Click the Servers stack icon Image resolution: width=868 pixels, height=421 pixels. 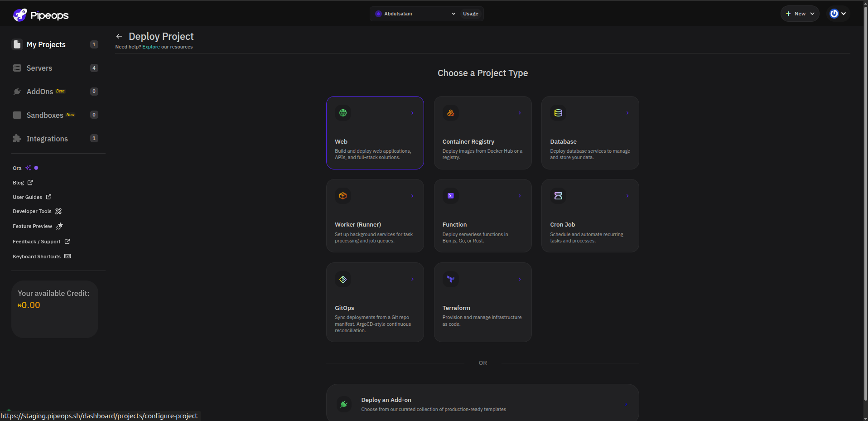[17, 68]
